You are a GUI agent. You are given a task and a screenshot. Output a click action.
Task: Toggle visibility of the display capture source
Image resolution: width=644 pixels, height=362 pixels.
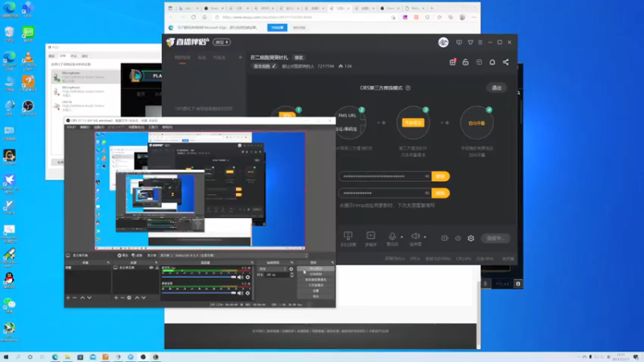coord(151,268)
